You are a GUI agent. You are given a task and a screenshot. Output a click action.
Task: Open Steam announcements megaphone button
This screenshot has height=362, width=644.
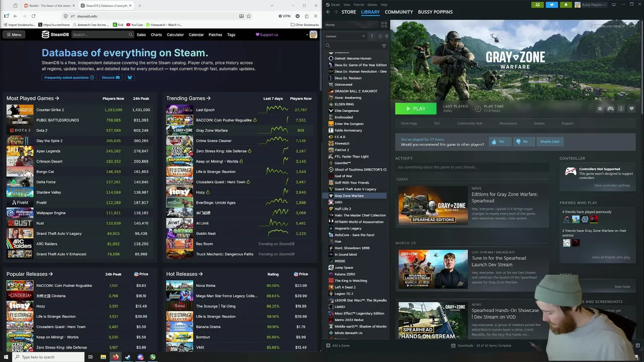[x=551, y=5]
